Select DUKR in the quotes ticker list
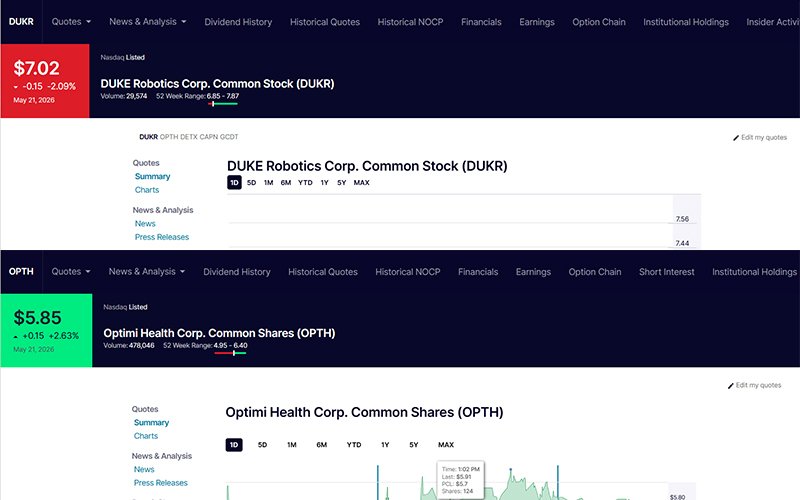 pos(148,137)
